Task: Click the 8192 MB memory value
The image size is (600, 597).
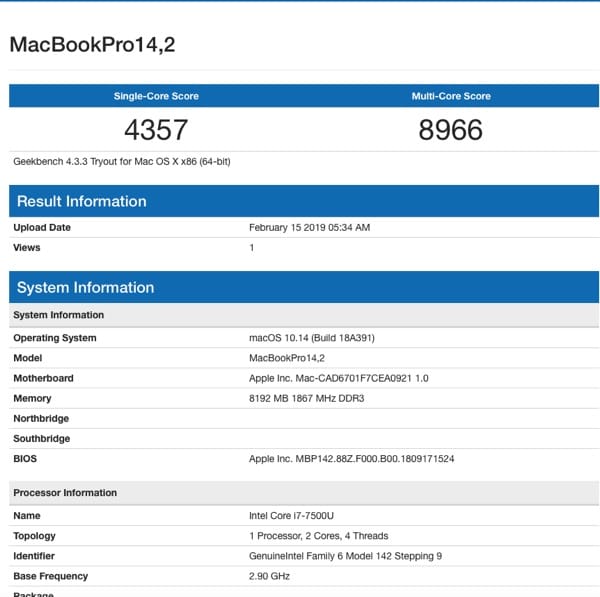Action: coord(305,398)
